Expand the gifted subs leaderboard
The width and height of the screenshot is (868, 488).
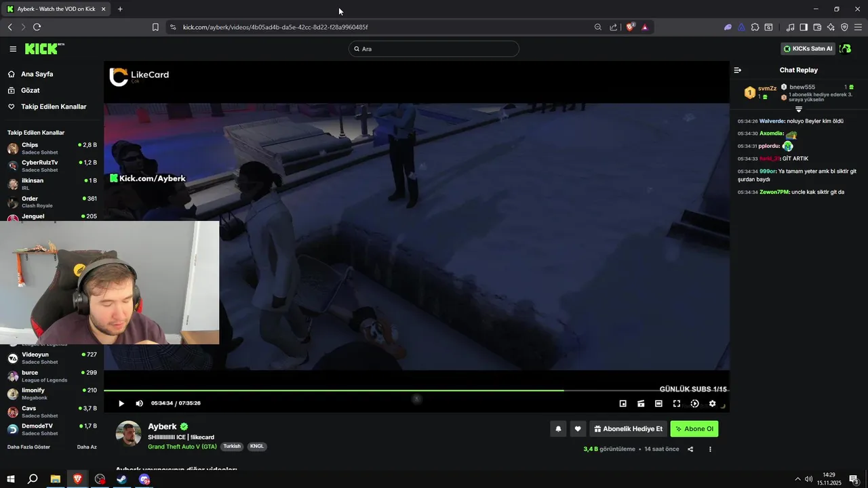coord(799,108)
